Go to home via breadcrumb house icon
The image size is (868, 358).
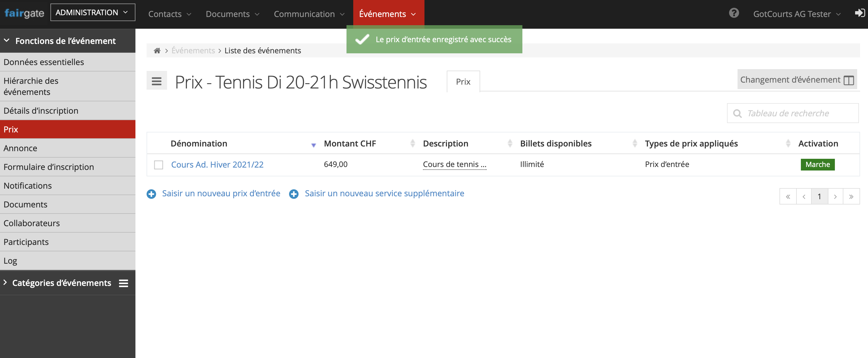coord(157,50)
